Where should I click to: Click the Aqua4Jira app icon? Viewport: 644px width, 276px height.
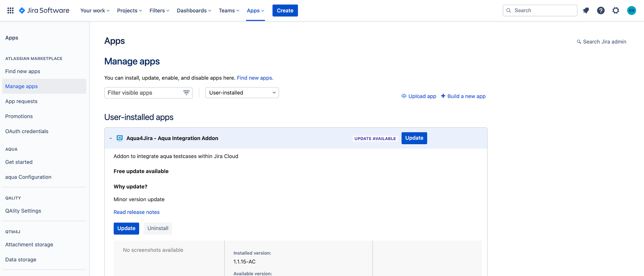(x=120, y=138)
